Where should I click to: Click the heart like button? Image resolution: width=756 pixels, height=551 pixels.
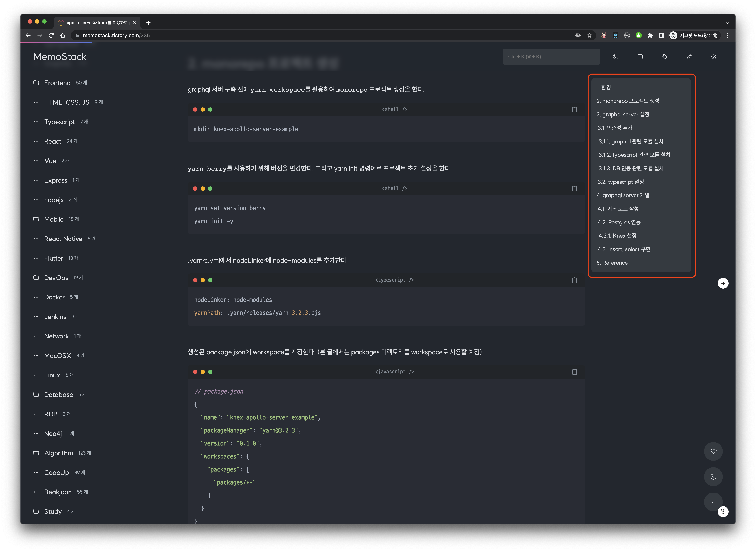tap(713, 451)
